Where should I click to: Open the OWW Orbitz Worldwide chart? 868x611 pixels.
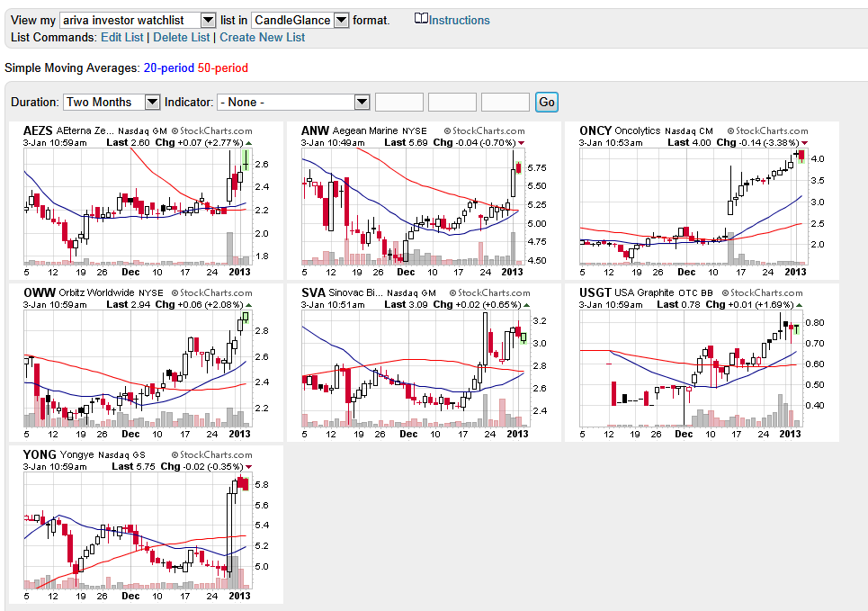pyautogui.click(x=146, y=363)
